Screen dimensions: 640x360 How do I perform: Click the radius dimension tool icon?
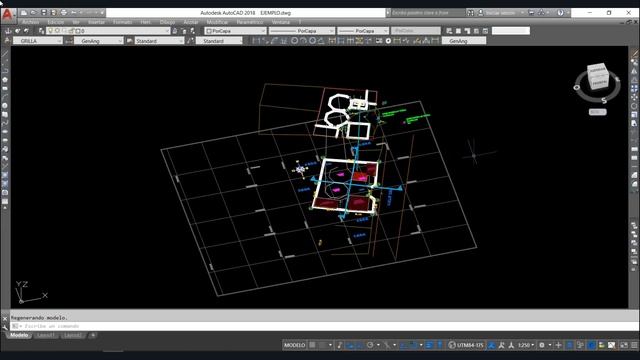coord(294,41)
